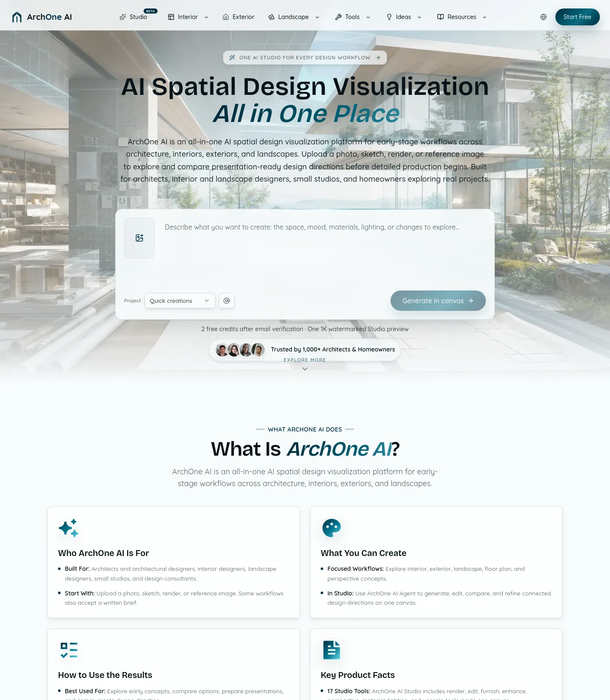Expand the Interior menu chevron
The height and width of the screenshot is (700, 610).
pos(206,17)
